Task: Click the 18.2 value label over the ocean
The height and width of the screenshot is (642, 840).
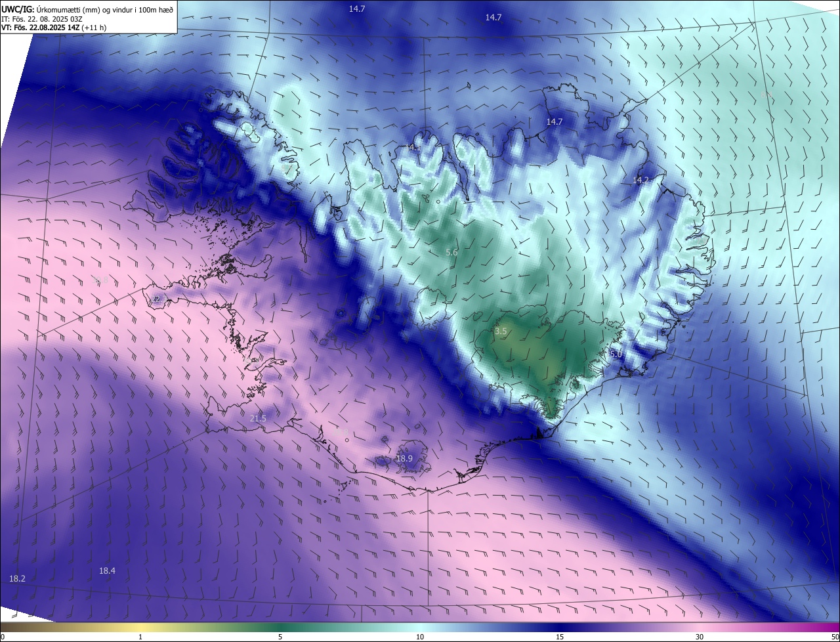Action: 17,578
